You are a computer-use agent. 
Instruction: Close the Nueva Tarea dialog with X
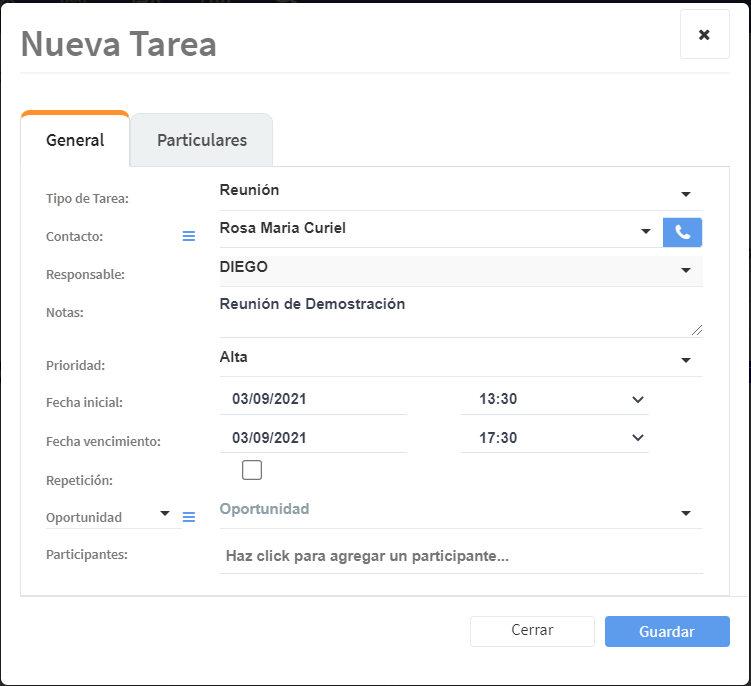tap(704, 35)
